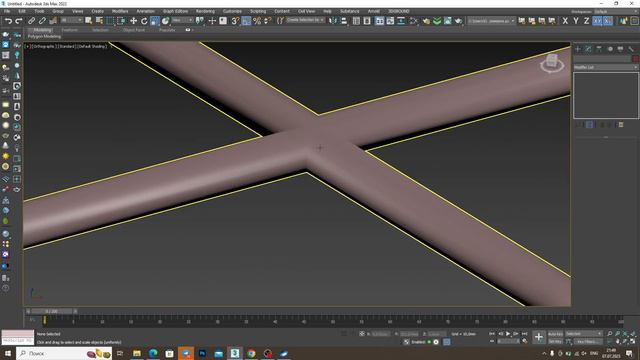Screen dimensions: 640x360
Task: Open the Modifiers menu
Action: 120,11
